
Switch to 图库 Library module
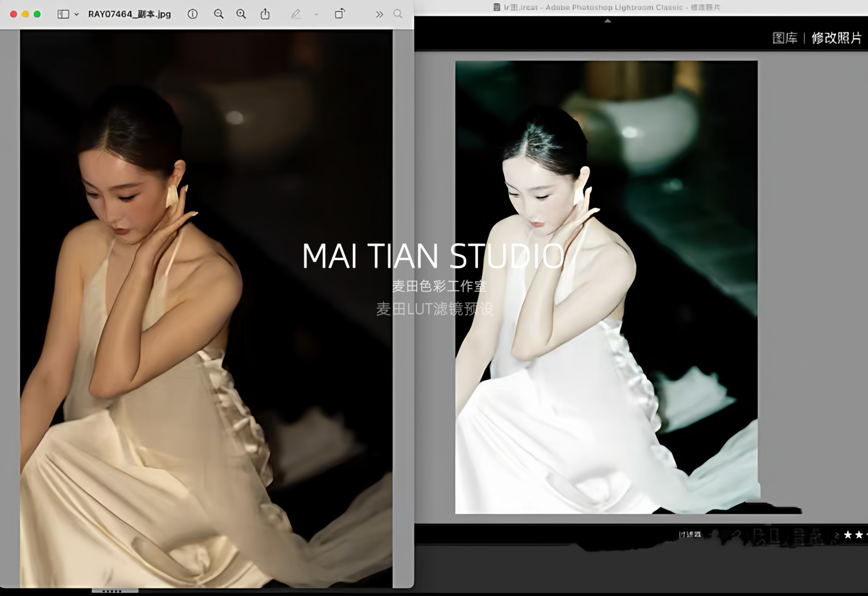click(785, 38)
